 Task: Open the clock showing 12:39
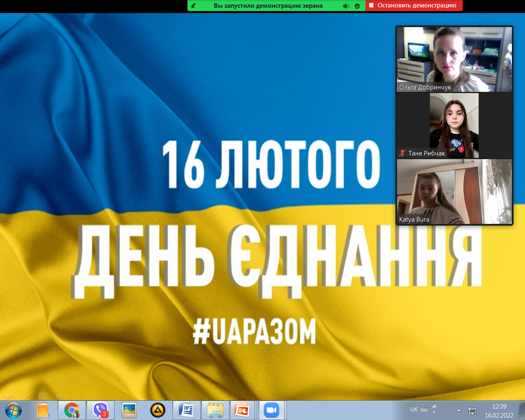click(x=499, y=411)
